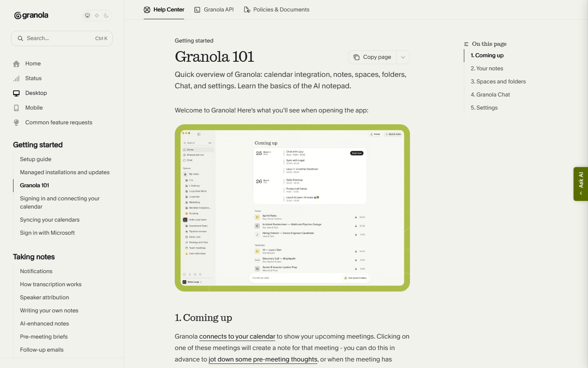The width and height of the screenshot is (588, 368).
Task: Open the Ask AI side panel
Action: click(x=581, y=184)
